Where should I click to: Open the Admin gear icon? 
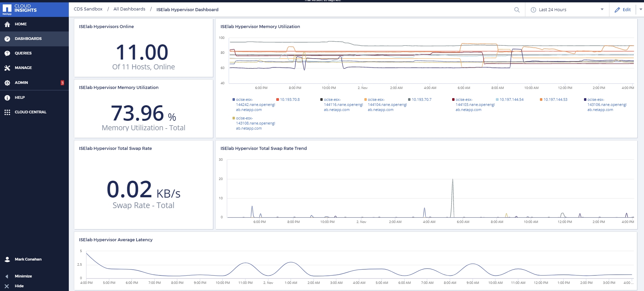[x=7, y=83]
